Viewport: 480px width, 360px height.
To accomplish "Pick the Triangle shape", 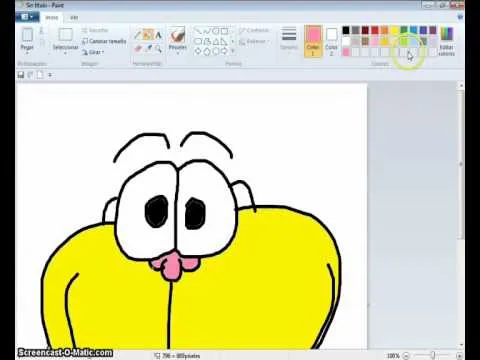I will coord(215,41).
